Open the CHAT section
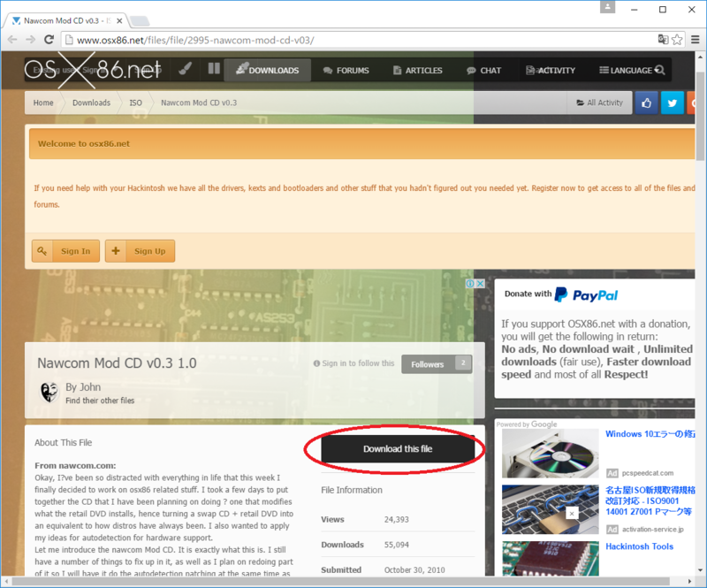The height and width of the screenshot is (588, 707). coord(483,71)
